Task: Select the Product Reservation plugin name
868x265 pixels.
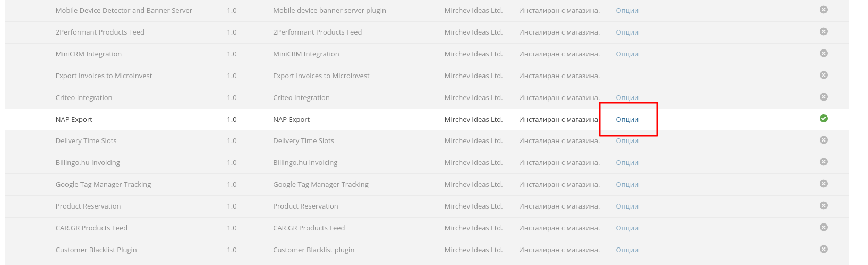Action: point(88,206)
